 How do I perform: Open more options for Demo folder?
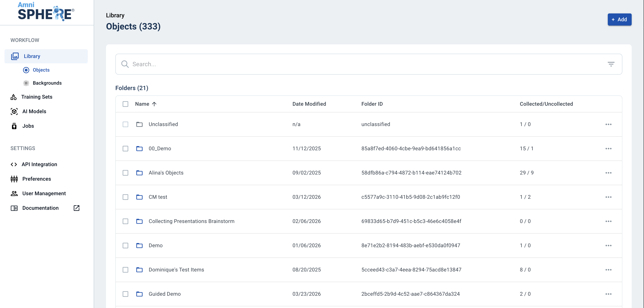(608, 246)
